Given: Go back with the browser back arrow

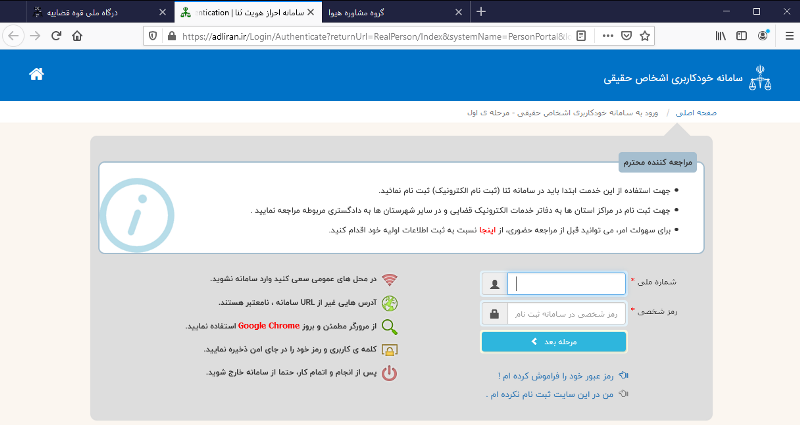Looking at the screenshot, I should tap(14, 36).
